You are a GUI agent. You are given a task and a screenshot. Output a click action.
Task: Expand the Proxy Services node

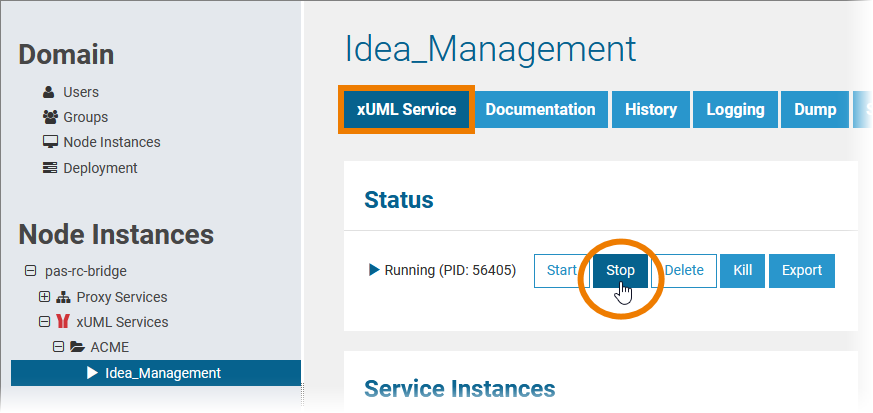pos(44,297)
